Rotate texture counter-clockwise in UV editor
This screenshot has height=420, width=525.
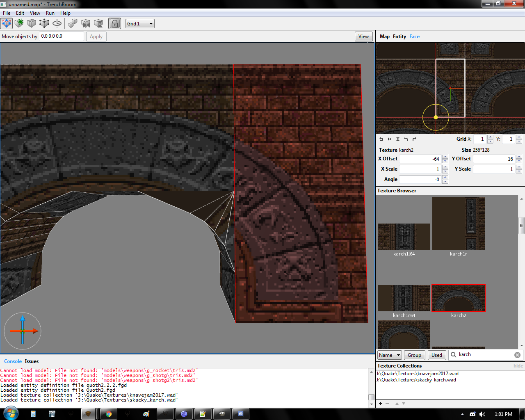click(406, 139)
